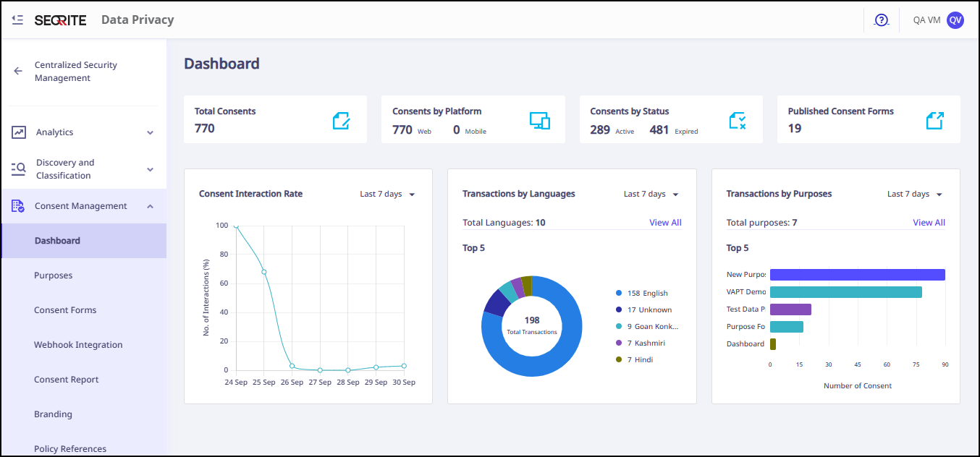The width and height of the screenshot is (980, 457).
Task: Go to Purposes in the sidebar
Action: 54,276
